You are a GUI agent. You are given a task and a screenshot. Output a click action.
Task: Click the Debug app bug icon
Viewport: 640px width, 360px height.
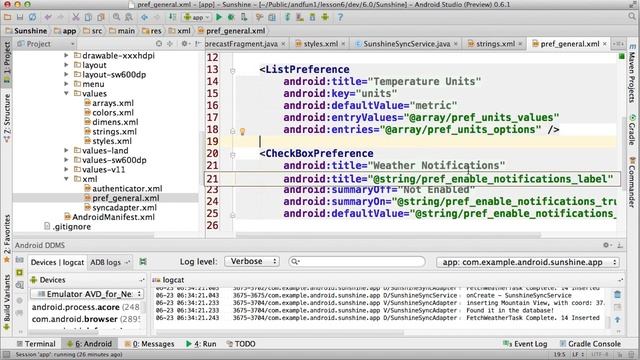coord(231,17)
